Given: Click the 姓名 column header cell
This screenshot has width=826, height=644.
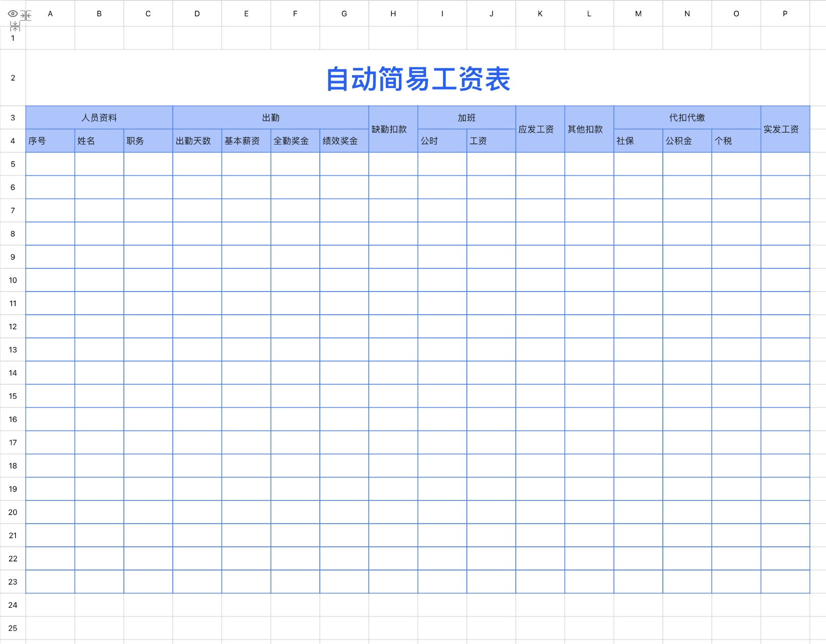Looking at the screenshot, I should tap(99, 141).
